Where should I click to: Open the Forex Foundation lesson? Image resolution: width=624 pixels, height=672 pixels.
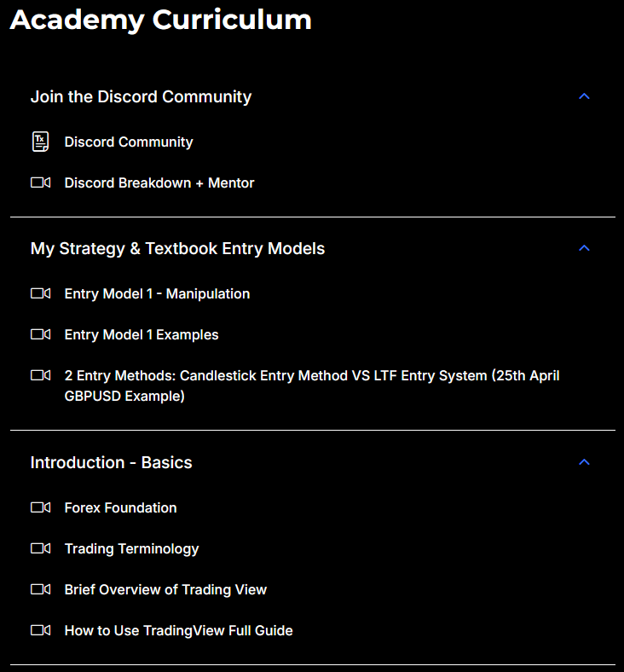pyautogui.click(x=120, y=508)
